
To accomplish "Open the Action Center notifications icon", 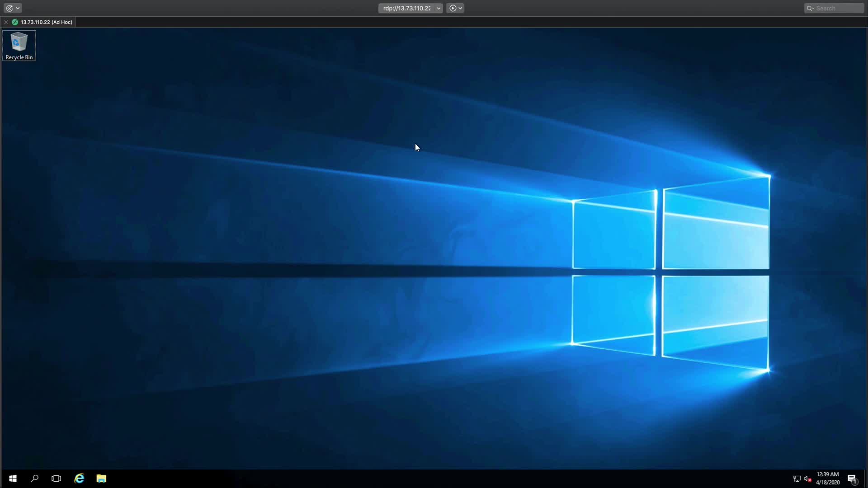I will [852, 479].
